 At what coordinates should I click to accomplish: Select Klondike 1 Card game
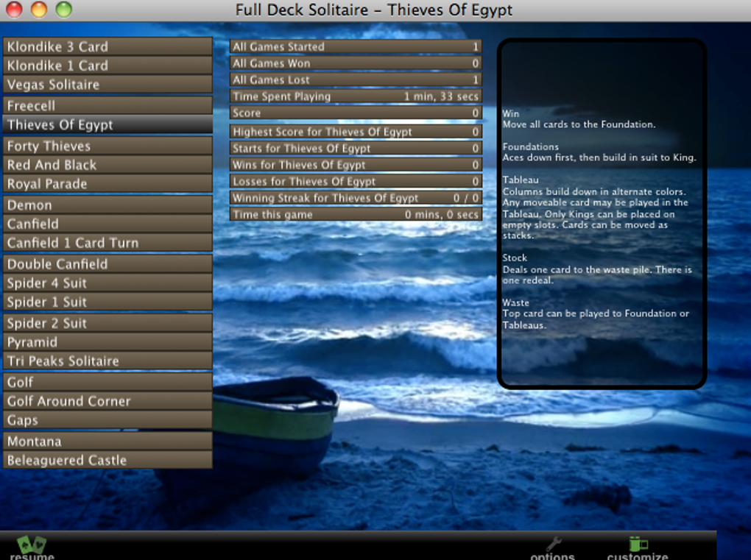[107, 65]
